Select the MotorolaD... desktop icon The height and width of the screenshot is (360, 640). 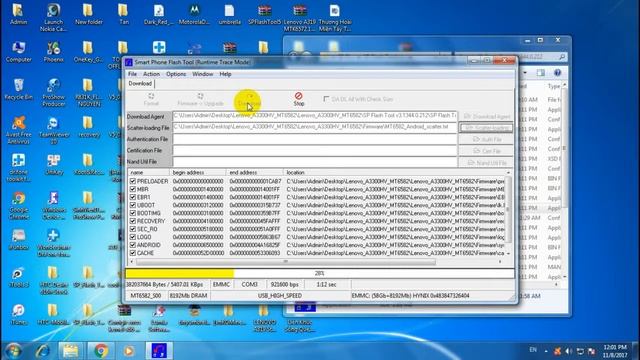[x=194, y=14]
